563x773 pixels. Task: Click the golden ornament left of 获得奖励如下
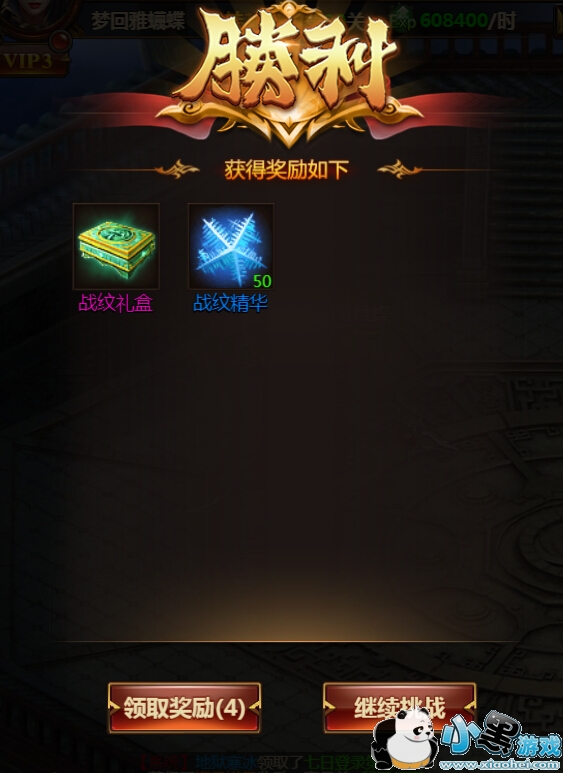coord(176,170)
